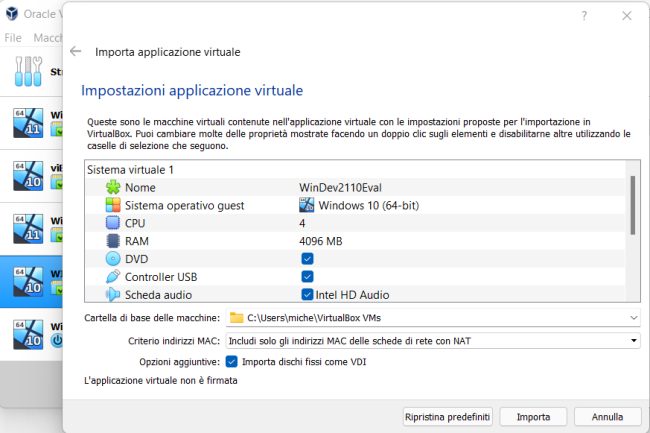Viewport: 650px width, 433px height.
Task: Click the Scheda audio speaker icon
Action: [x=113, y=294]
